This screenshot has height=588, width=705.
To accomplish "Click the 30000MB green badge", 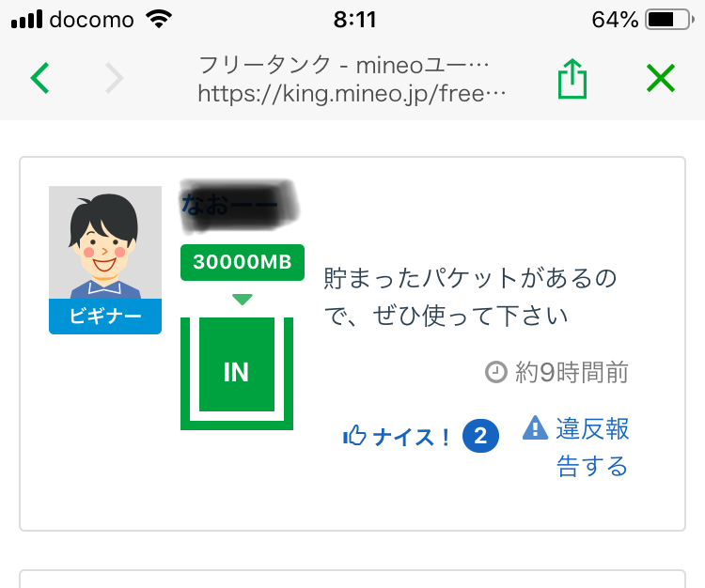I will pos(243,262).
